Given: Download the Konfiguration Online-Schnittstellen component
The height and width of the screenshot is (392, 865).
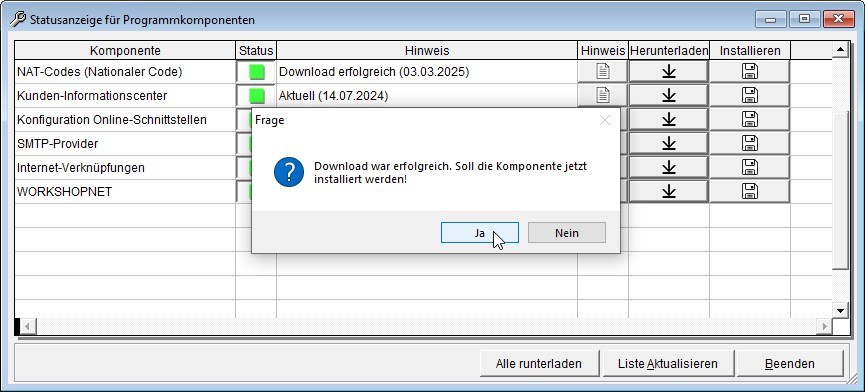Looking at the screenshot, I should pos(669,120).
